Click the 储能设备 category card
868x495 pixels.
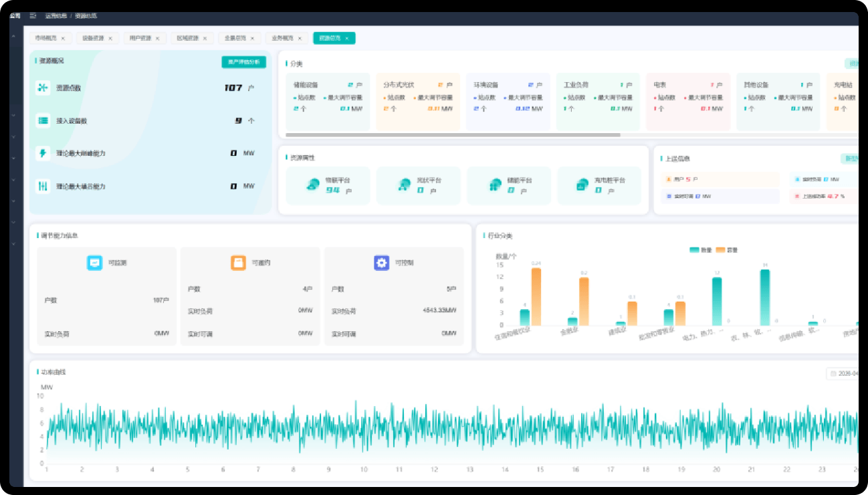pos(328,102)
